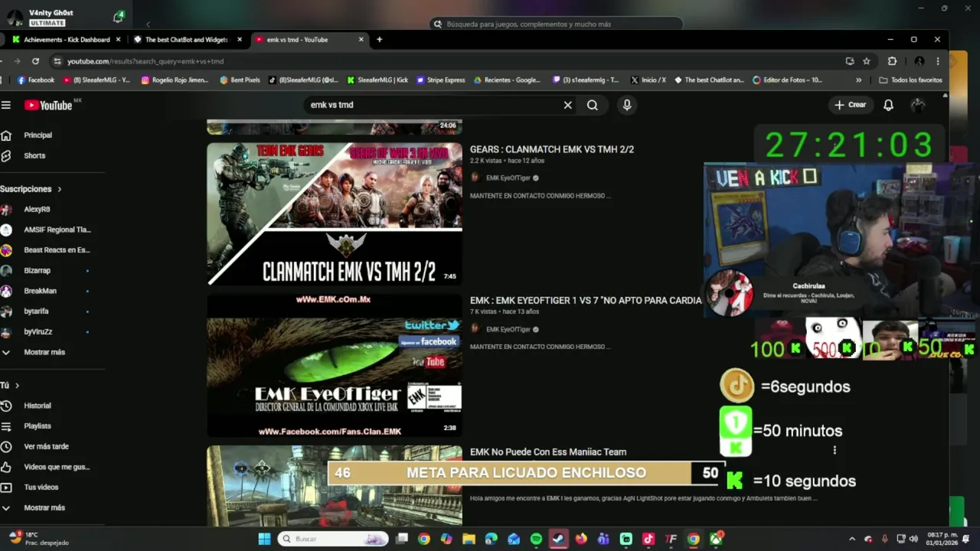The height and width of the screenshot is (551, 980).
Task: Install app icon in address bar
Action: tap(850, 61)
